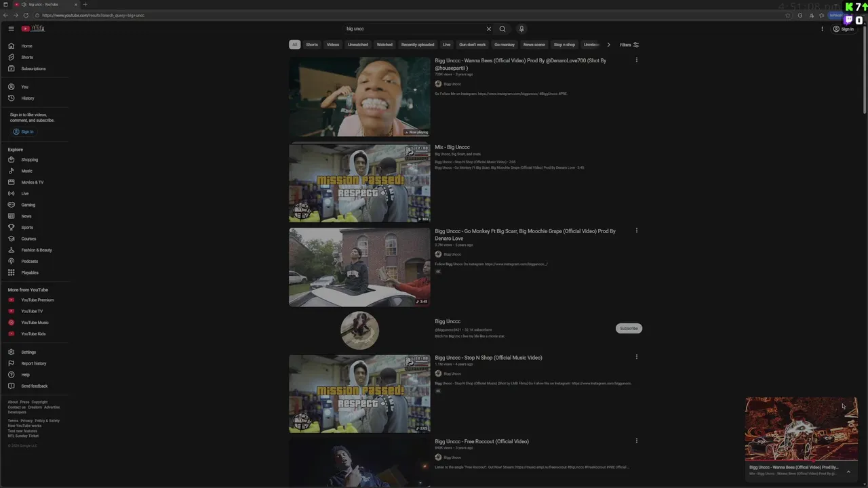Open Stop N Shop video title
The width and height of the screenshot is (868, 488).
point(488,358)
